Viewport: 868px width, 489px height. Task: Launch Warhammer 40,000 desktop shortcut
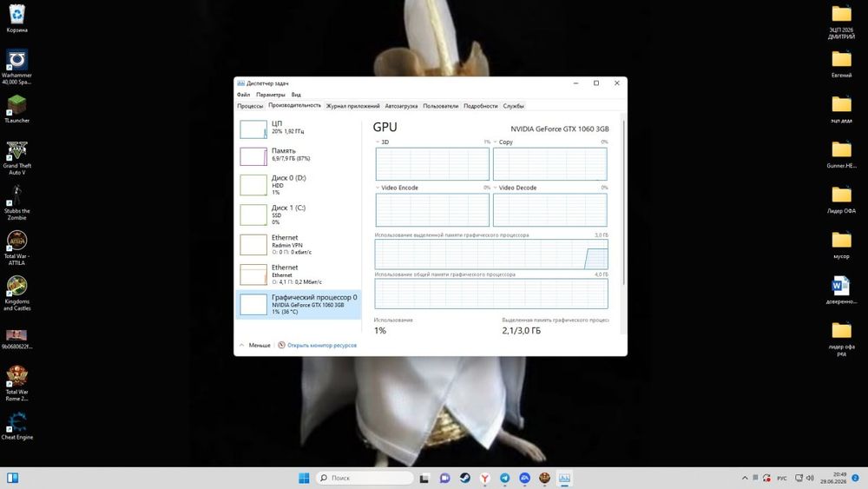(16, 67)
